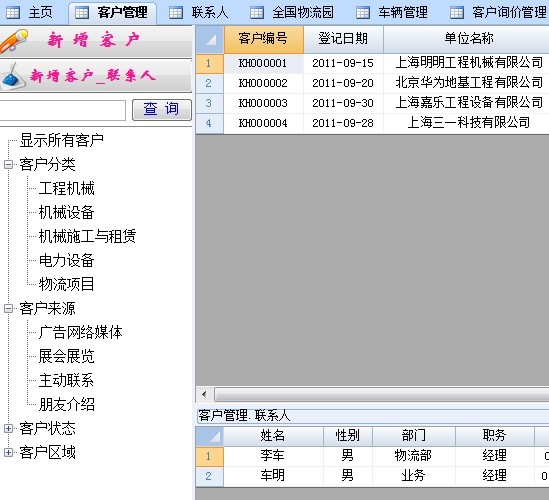Image resolution: width=549 pixels, height=500 pixels.
Task: Click the horizontal scrollbar left arrow
Action: click(204, 395)
